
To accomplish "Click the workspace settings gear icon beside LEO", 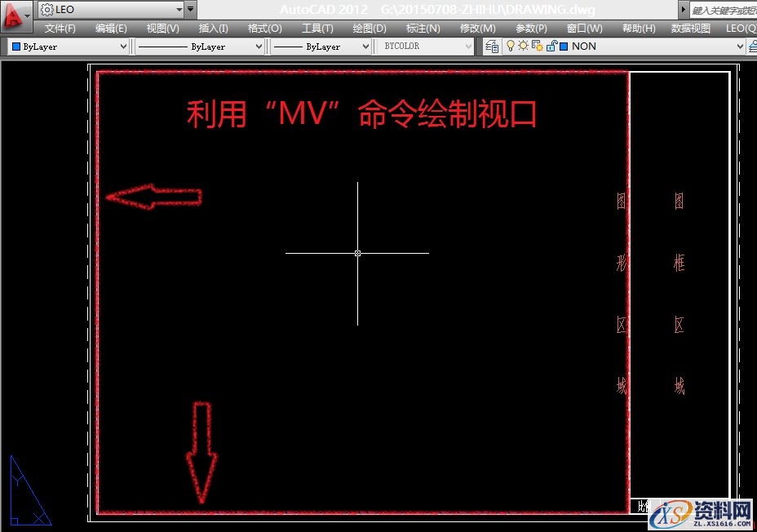I will click(x=46, y=9).
